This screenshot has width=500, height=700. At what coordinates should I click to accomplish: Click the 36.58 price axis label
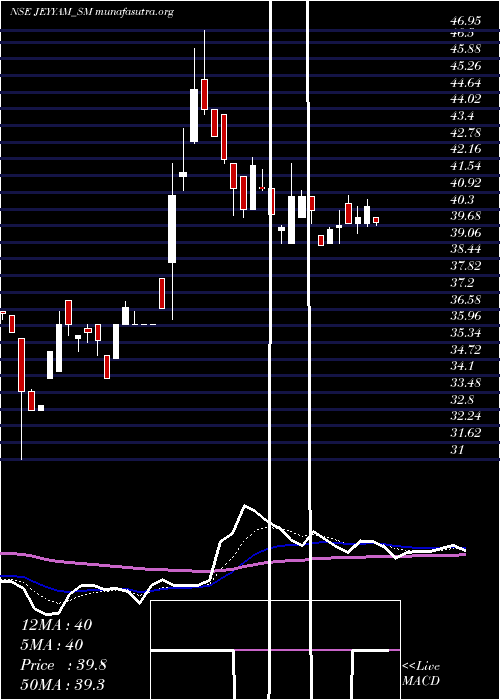465,300
